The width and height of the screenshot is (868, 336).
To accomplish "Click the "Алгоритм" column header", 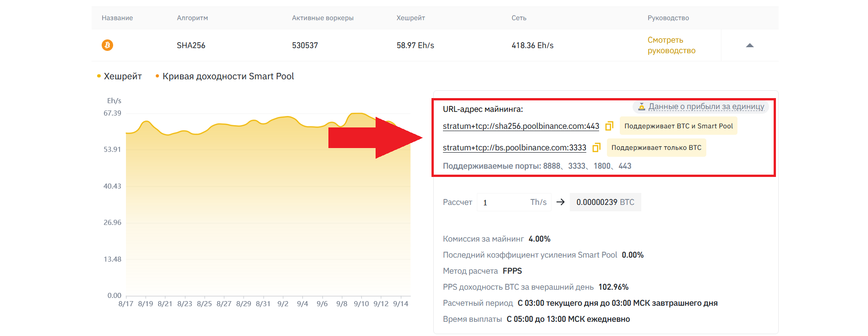I will (192, 18).
